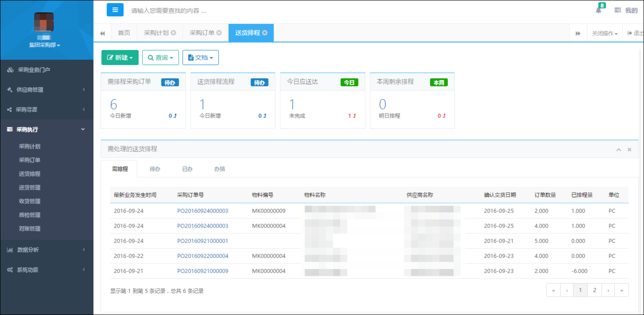Open the 查询 dropdown button
This screenshot has width=644, height=315.
click(160, 58)
